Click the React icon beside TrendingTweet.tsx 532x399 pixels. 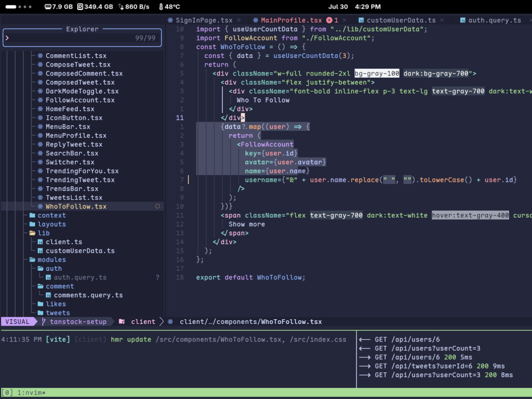click(40, 180)
